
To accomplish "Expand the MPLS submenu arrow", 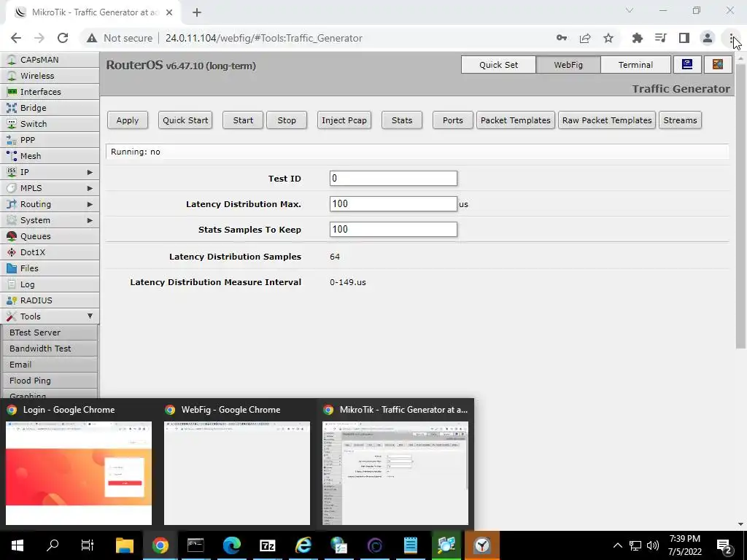I will click(90, 188).
